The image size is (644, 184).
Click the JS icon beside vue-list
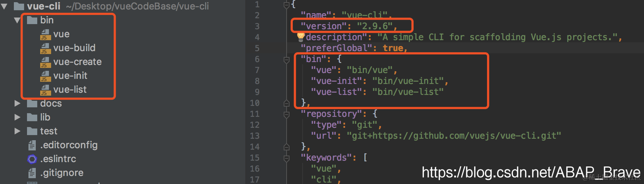(45, 90)
